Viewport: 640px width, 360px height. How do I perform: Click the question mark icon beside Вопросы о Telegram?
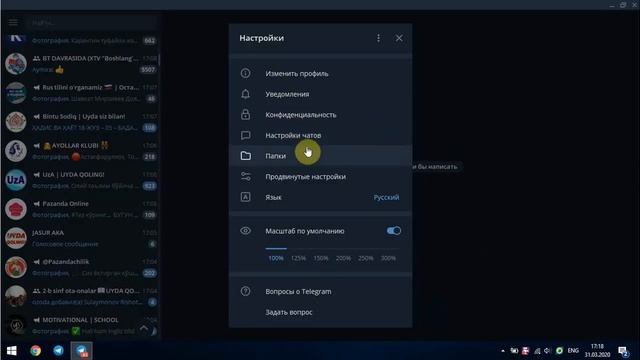click(x=245, y=291)
